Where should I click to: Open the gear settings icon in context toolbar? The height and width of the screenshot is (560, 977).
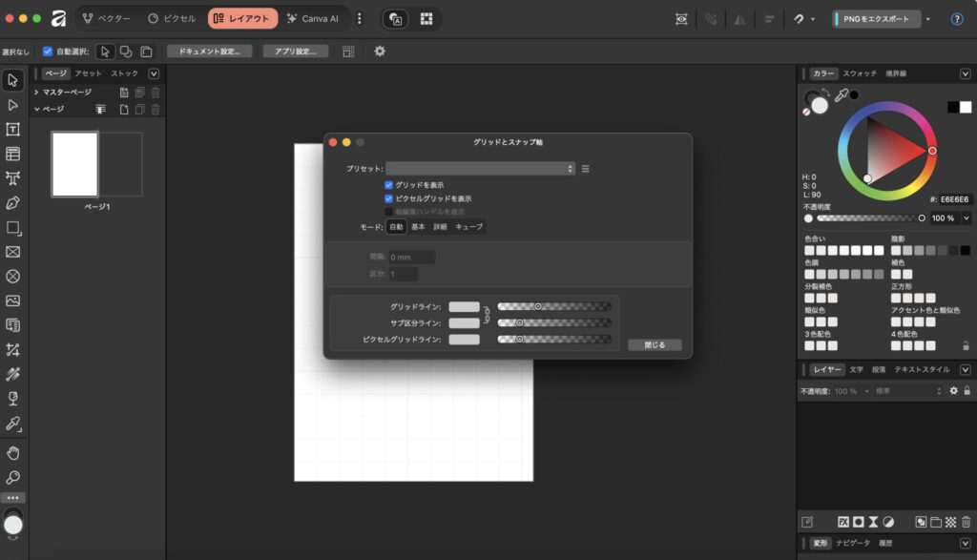(x=380, y=52)
